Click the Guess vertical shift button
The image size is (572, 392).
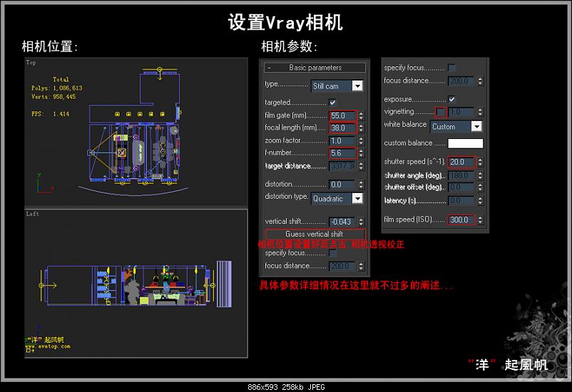point(315,234)
